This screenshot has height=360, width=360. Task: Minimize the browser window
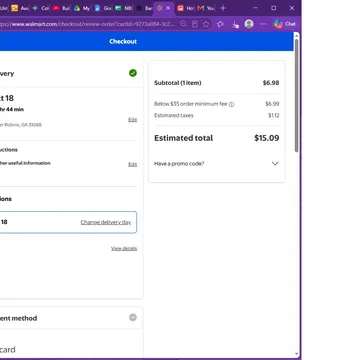[255, 8]
